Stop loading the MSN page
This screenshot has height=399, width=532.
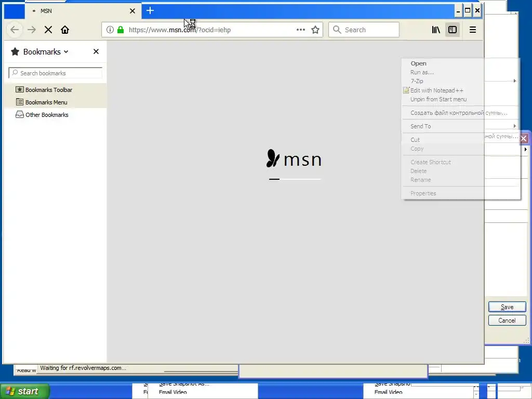pos(48,30)
